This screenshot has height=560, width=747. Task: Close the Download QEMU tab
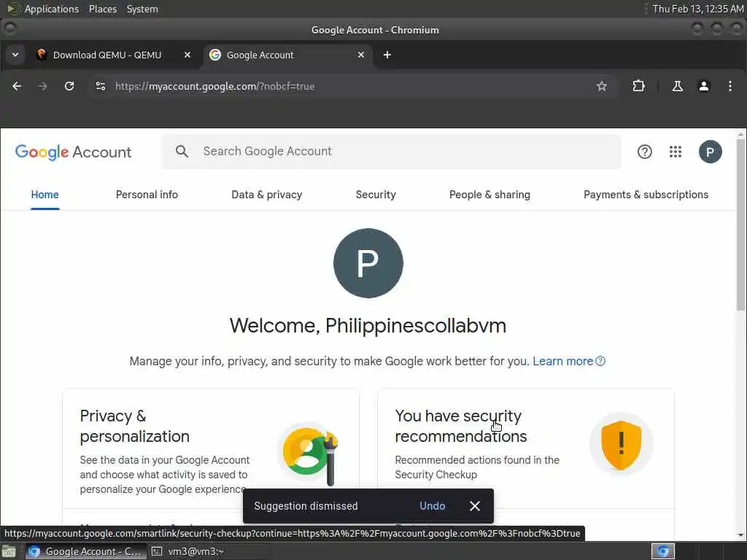pyautogui.click(x=187, y=55)
